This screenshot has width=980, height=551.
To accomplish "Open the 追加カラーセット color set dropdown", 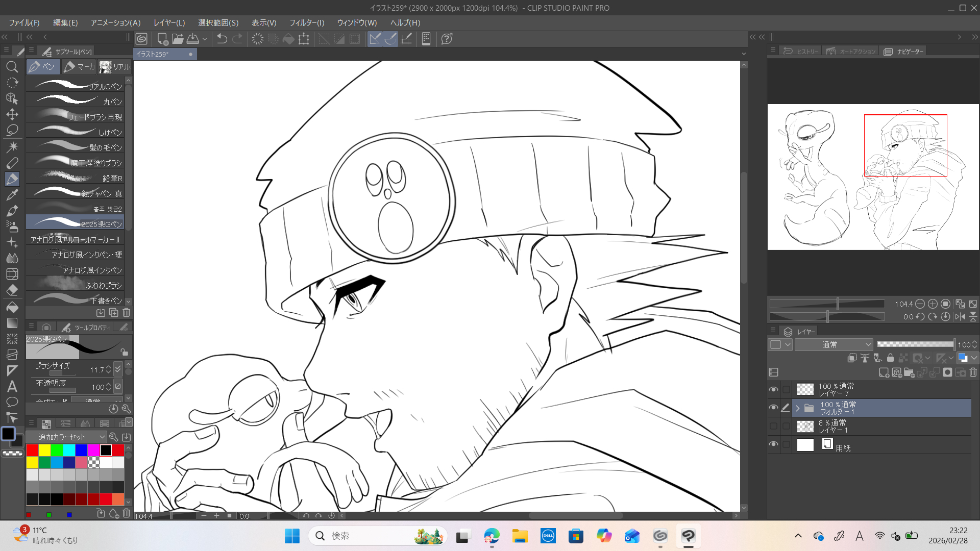I will (x=66, y=437).
